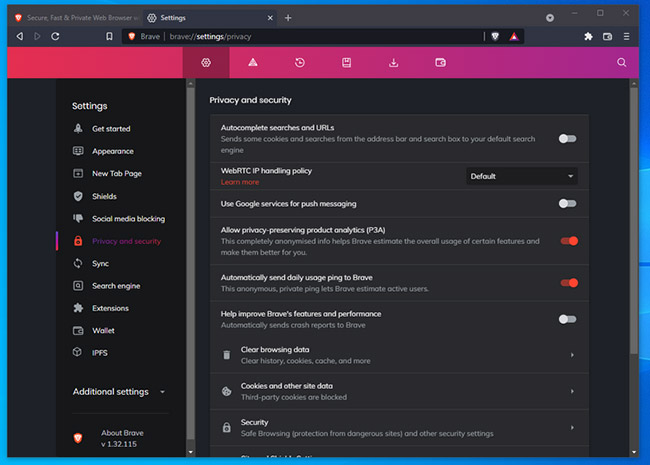
Task: Close the Settings tab
Action: click(x=270, y=18)
